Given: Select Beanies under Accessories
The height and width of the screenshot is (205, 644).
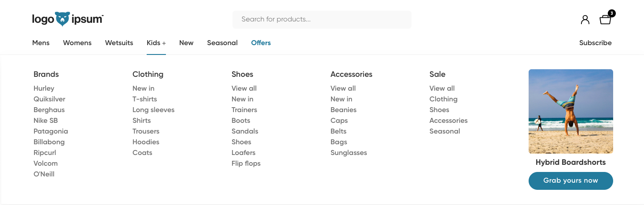Looking at the screenshot, I should (343, 110).
